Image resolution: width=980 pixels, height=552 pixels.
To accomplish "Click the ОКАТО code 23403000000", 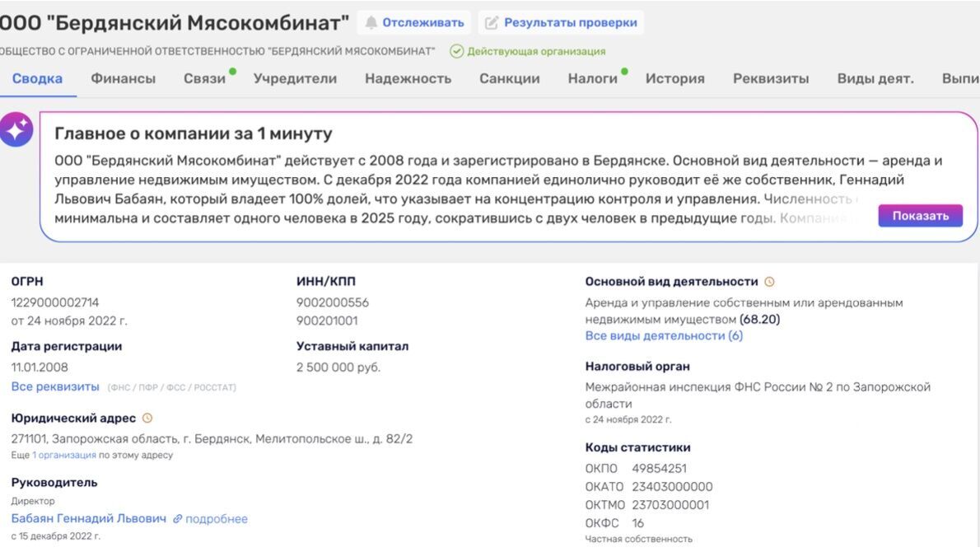I will point(672,487).
